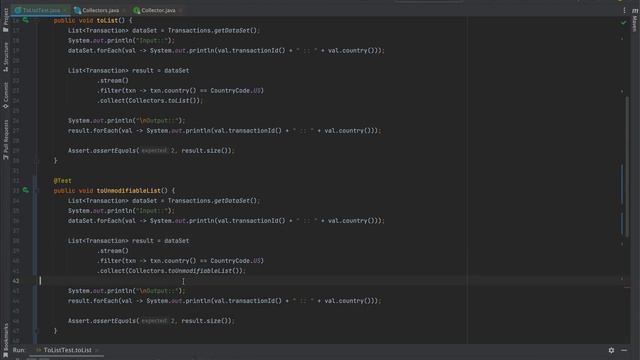Collapse the toUnmodifiableList method fold marker
The width and height of the screenshot is (640, 360).
tap(36, 190)
